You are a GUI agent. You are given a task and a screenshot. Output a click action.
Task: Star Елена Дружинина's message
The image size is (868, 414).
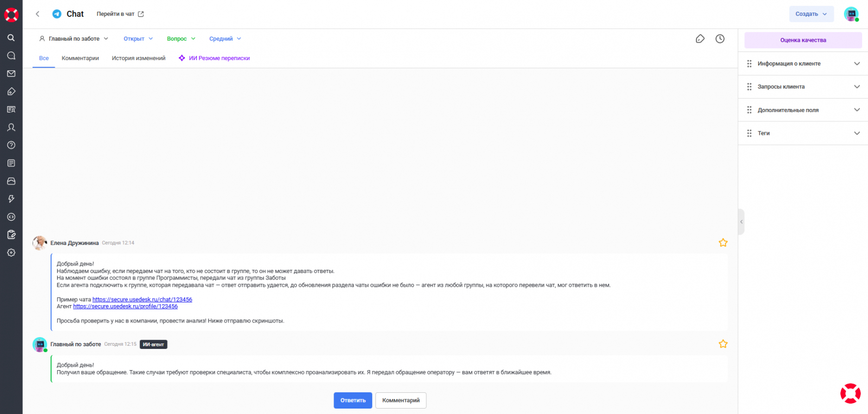[x=723, y=243]
